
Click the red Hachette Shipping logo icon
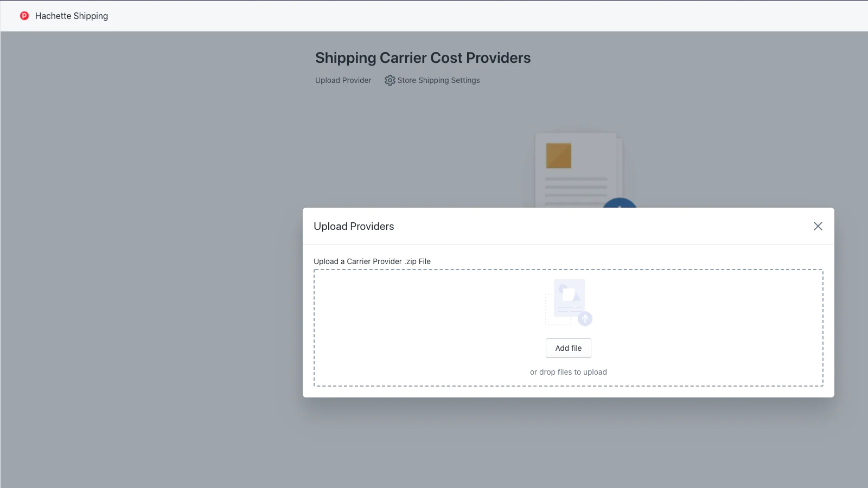24,16
